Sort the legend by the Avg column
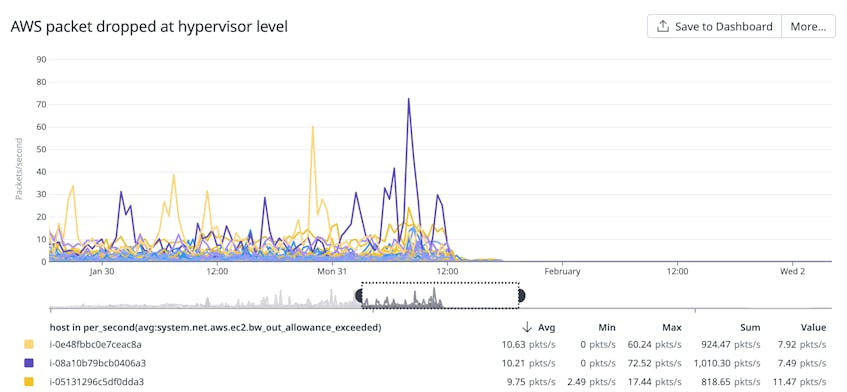 546,327
